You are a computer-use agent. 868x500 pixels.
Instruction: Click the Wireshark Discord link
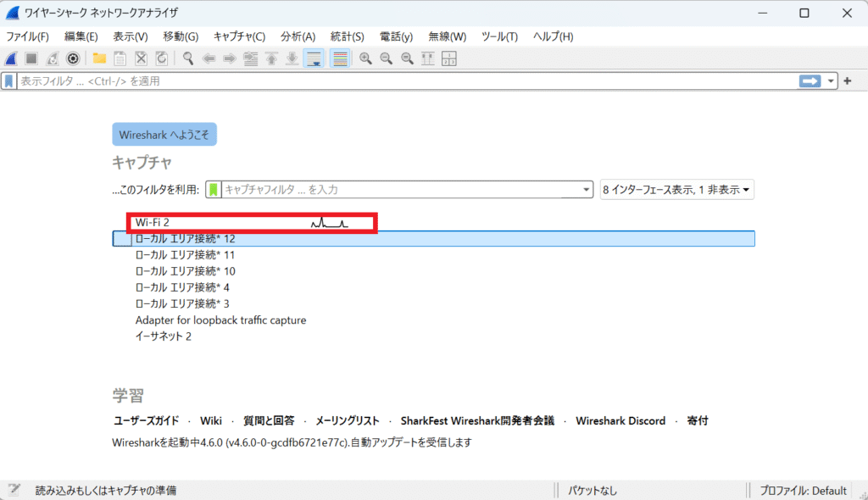tap(620, 420)
